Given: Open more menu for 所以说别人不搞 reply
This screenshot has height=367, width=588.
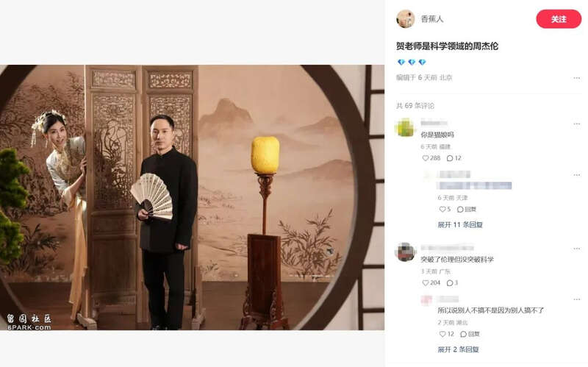Looking at the screenshot, I should coord(576,299).
